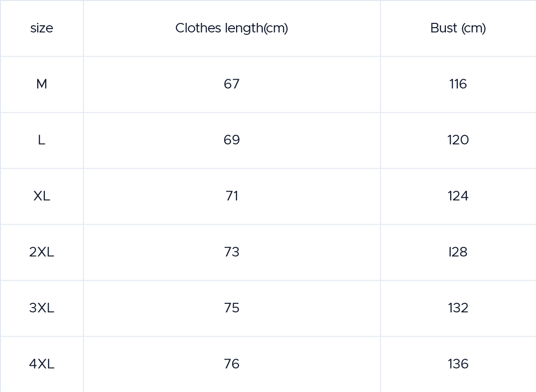Screen dimensions: 536x392
Task: Click the bust value 120
Action: (x=458, y=140)
